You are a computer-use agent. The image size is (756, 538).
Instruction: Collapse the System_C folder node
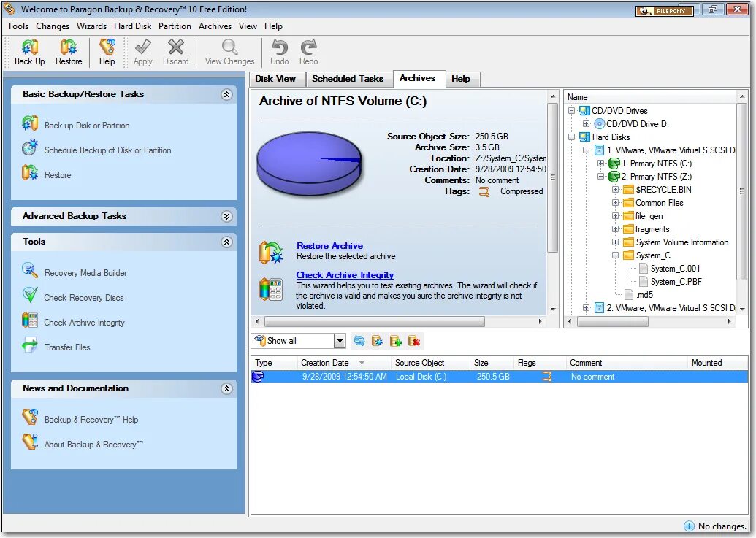click(615, 255)
